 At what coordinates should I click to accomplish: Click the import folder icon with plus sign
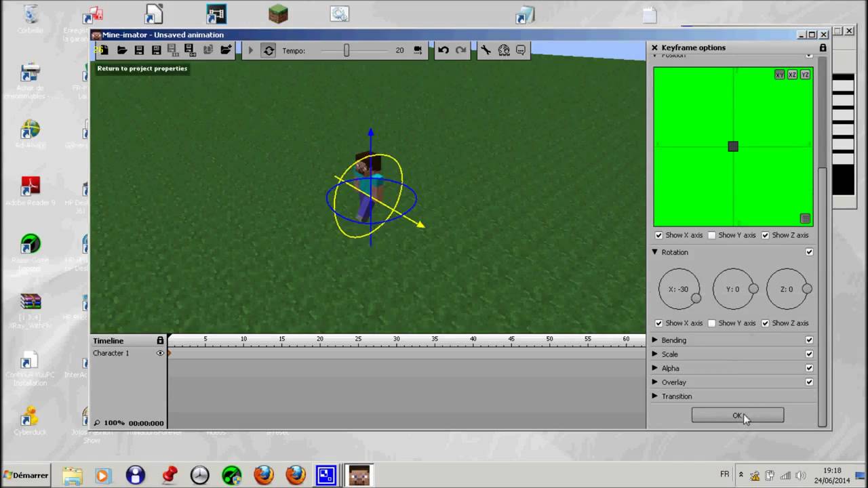point(226,50)
